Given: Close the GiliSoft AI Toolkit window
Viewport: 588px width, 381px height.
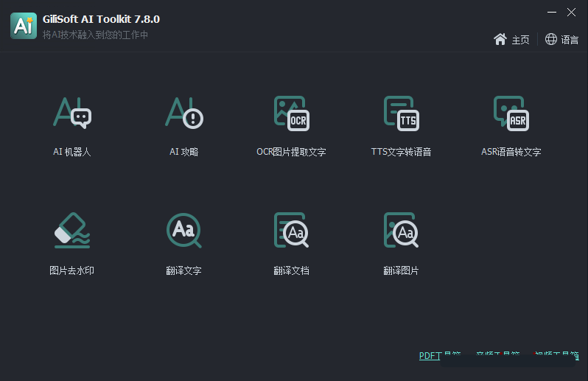Looking at the screenshot, I should point(571,13).
